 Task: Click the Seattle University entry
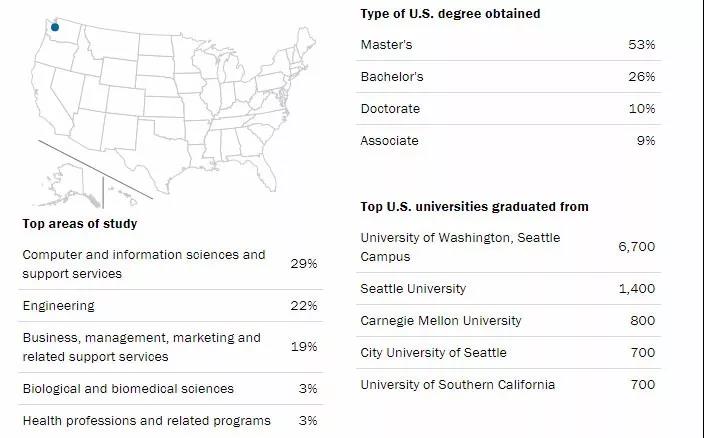[x=413, y=289]
